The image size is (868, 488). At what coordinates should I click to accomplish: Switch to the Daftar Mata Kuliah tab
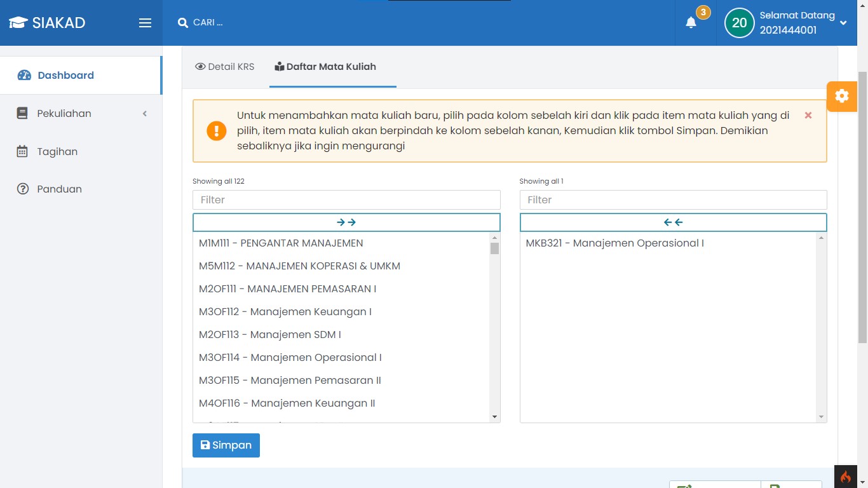point(325,67)
